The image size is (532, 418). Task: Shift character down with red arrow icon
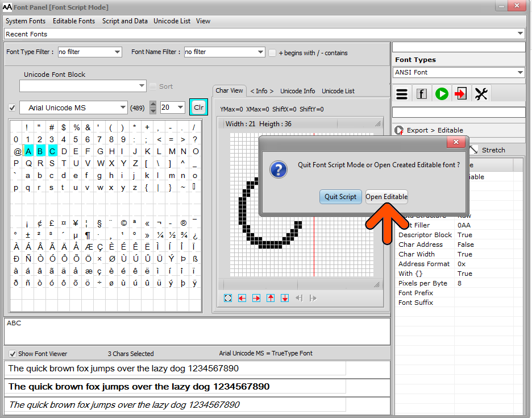[x=285, y=298]
